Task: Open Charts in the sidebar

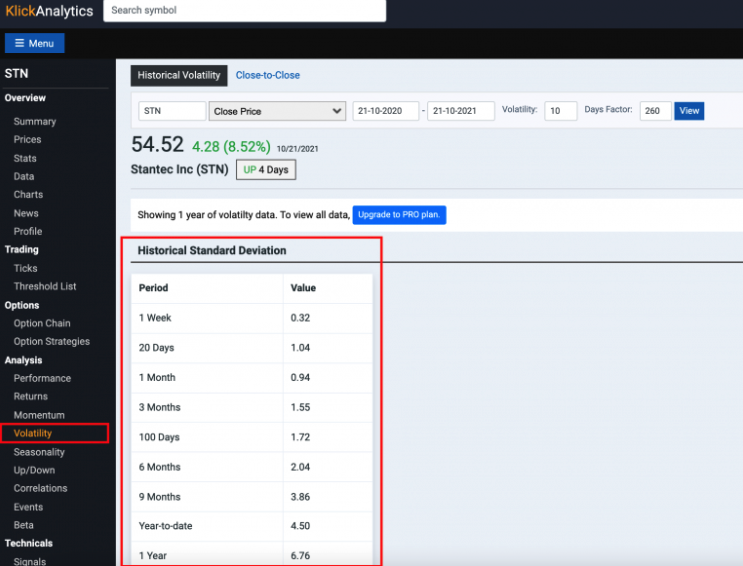Action: [28, 194]
